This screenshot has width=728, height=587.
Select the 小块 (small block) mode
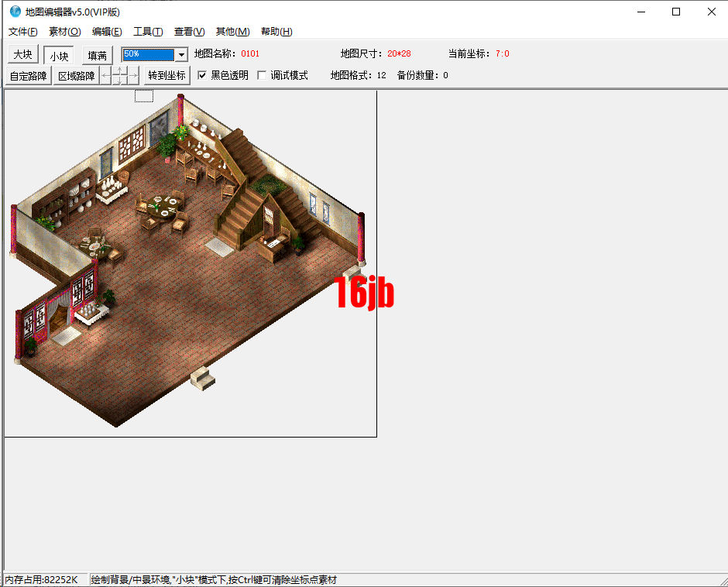pos(58,55)
